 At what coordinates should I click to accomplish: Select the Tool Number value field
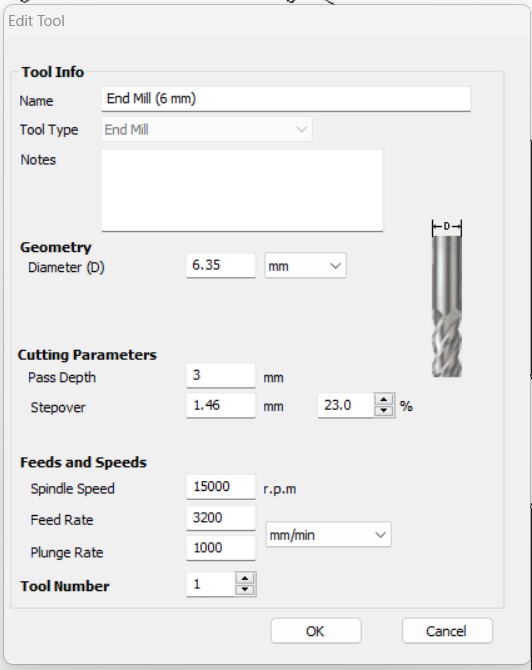(x=211, y=584)
